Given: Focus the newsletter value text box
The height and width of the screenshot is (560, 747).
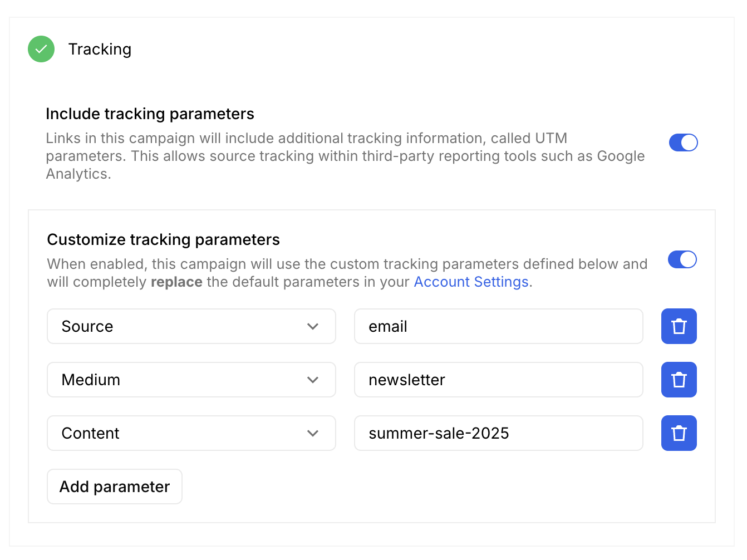Looking at the screenshot, I should coord(498,380).
